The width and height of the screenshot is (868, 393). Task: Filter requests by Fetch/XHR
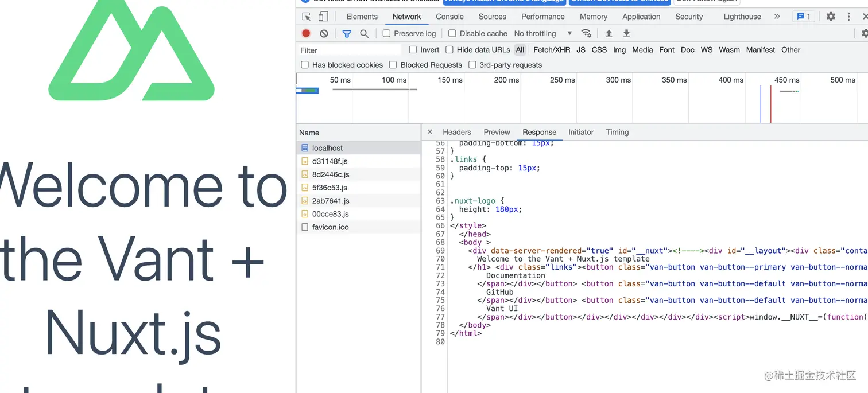(x=552, y=50)
